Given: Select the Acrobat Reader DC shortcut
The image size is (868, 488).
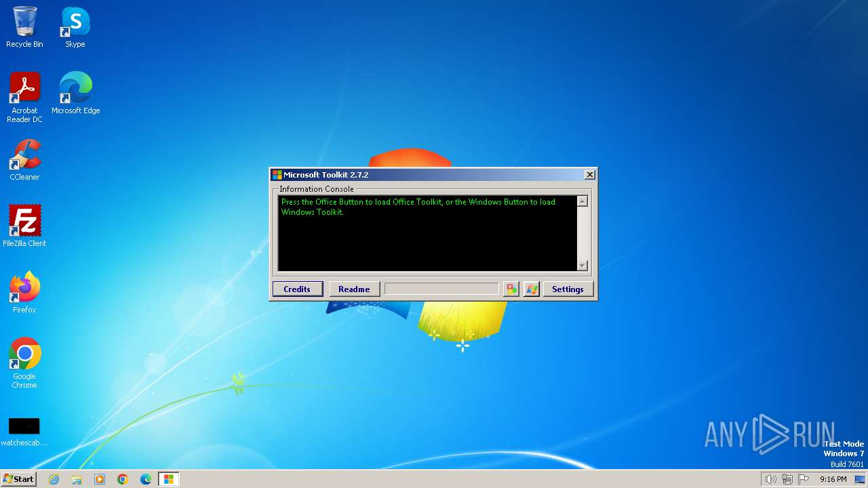Looking at the screenshot, I should pos(24,98).
